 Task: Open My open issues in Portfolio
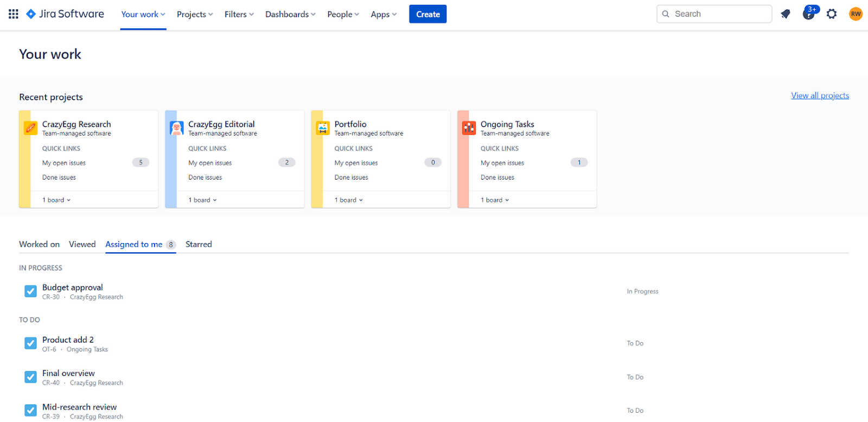356,163
